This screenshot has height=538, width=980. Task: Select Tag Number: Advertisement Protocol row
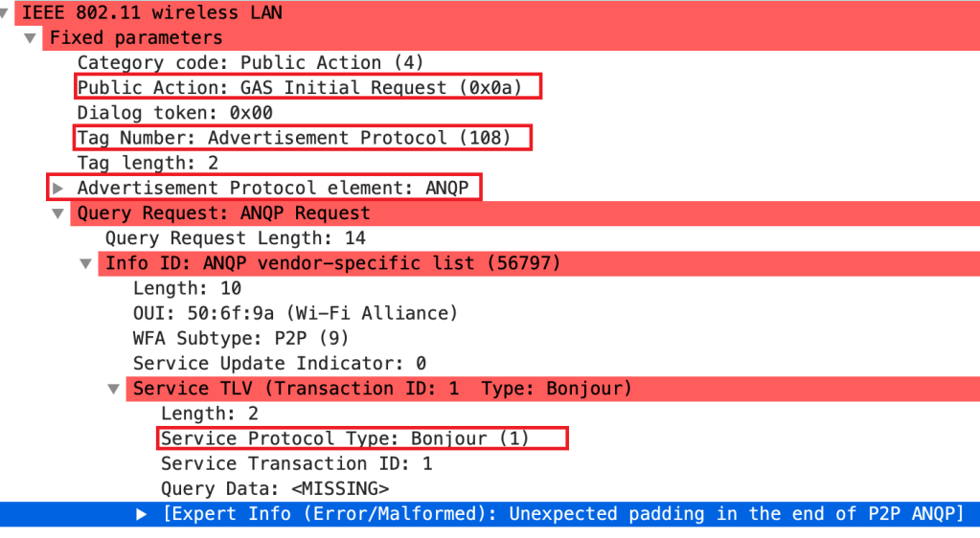(303, 138)
